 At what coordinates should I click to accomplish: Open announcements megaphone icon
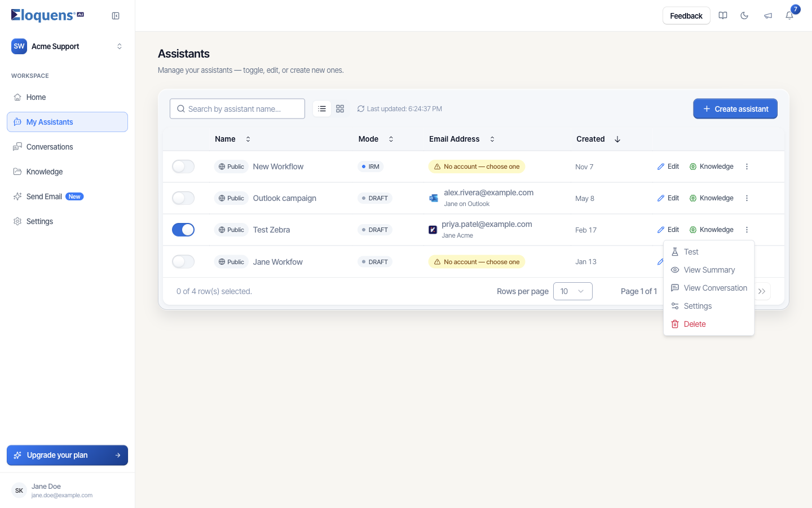pyautogui.click(x=768, y=16)
